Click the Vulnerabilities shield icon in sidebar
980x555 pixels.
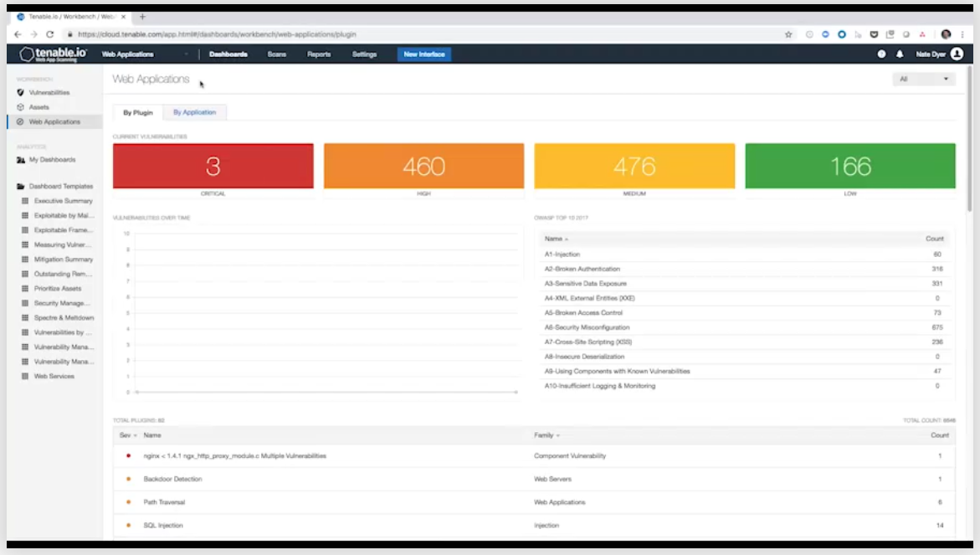[x=20, y=93]
